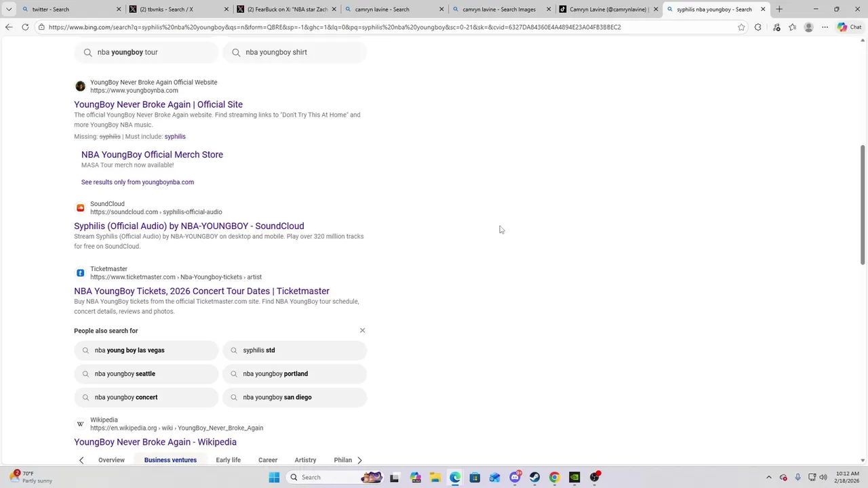
Task: Select the Career section tab
Action: (x=268, y=460)
